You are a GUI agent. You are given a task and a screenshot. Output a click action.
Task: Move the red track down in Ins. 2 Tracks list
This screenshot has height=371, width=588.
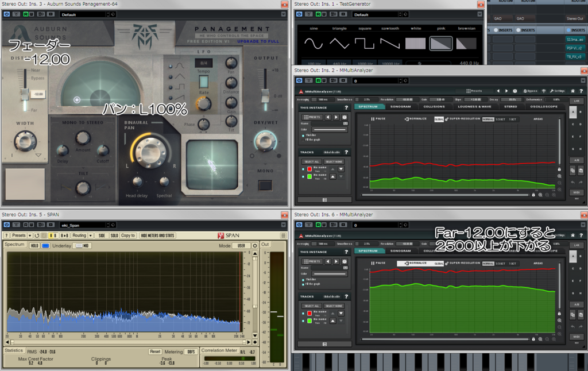tap(341, 169)
